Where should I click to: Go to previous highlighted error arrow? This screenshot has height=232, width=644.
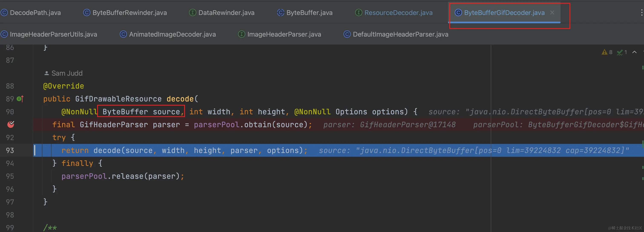(634, 52)
